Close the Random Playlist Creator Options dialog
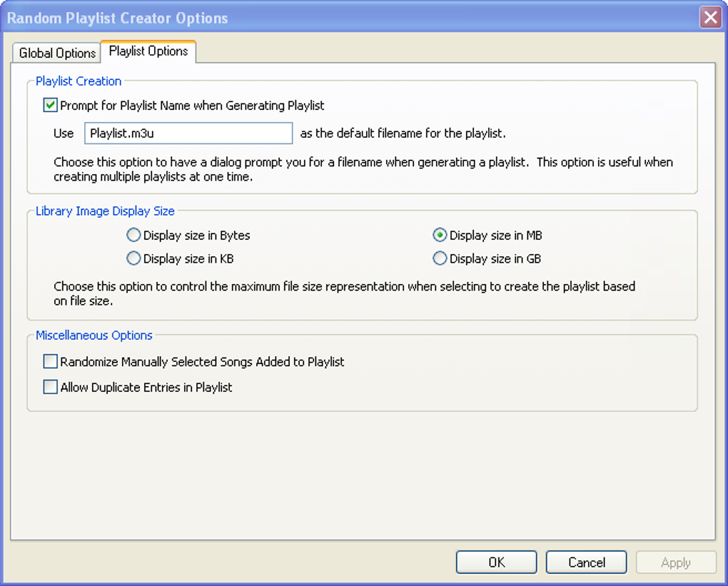Screen dimensions: 728x586 click(710, 17)
